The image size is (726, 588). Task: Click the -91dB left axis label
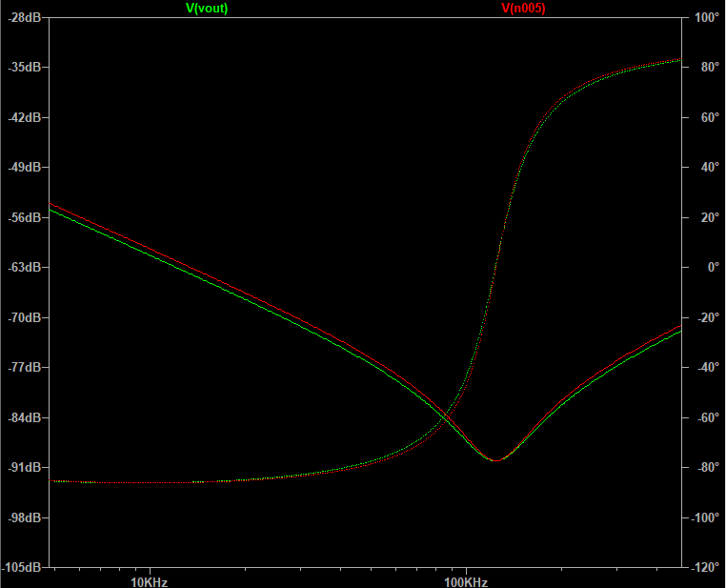25,467
